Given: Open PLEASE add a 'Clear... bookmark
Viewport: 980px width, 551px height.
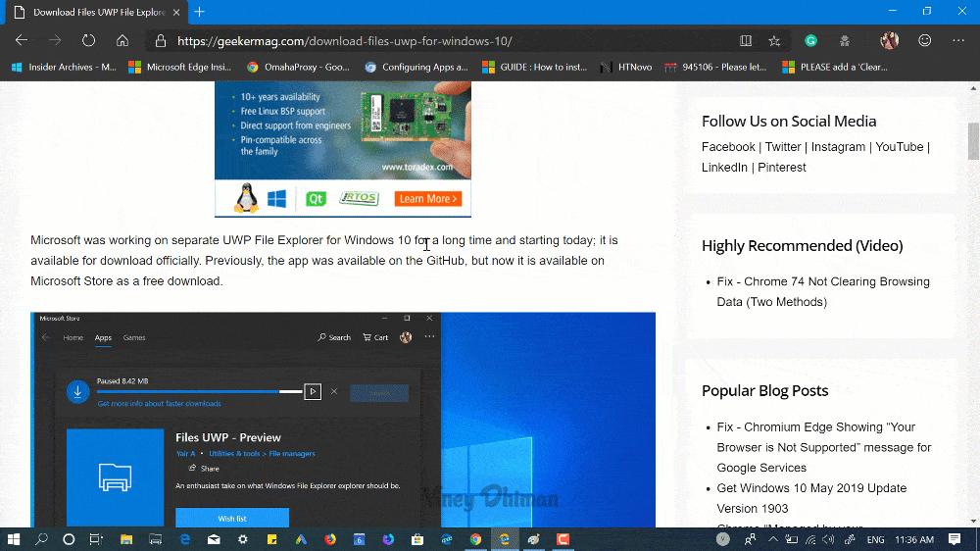Looking at the screenshot, I should point(835,67).
